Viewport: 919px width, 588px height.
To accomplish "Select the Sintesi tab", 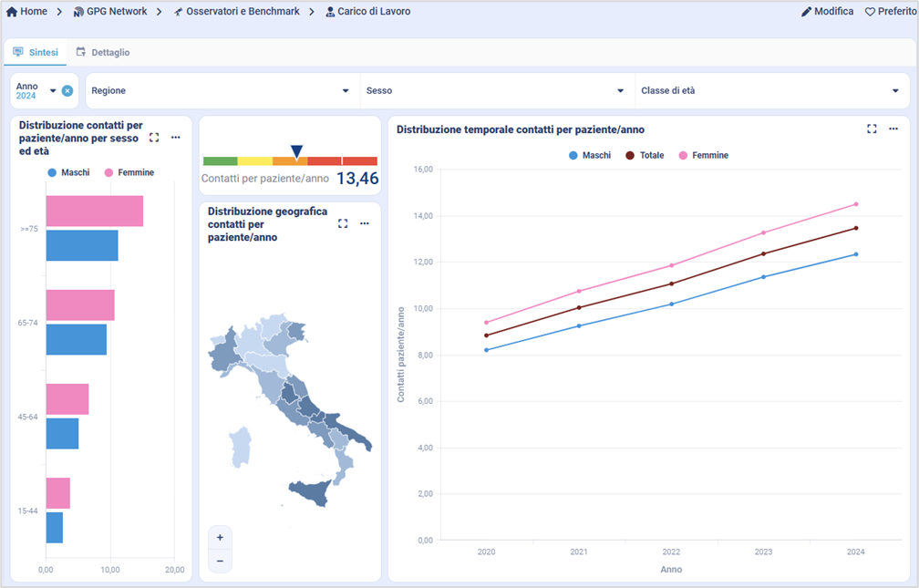I will 36,53.
